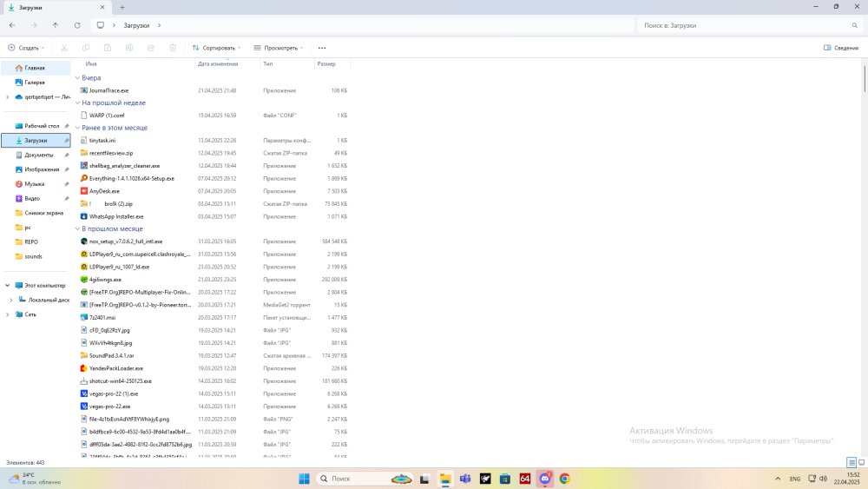Image resolution: width=868 pixels, height=489 pixels.
Task: Click the Cut scissors icon
Action: pos(64,48)
